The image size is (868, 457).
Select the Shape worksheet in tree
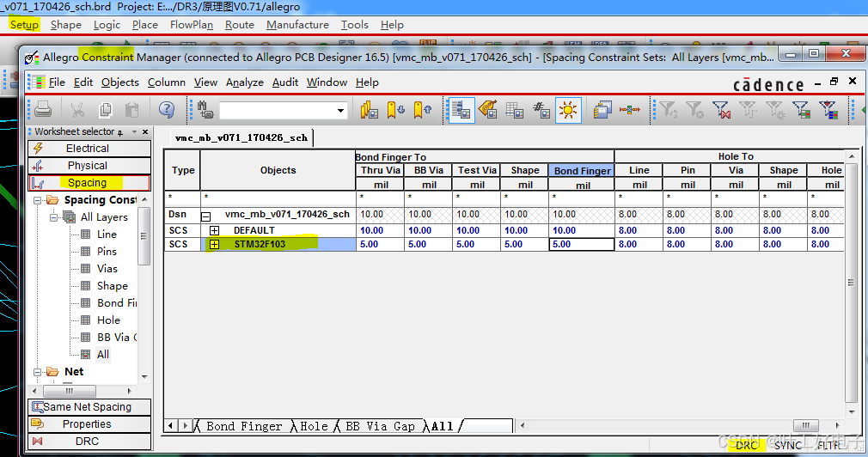(113, 286)
